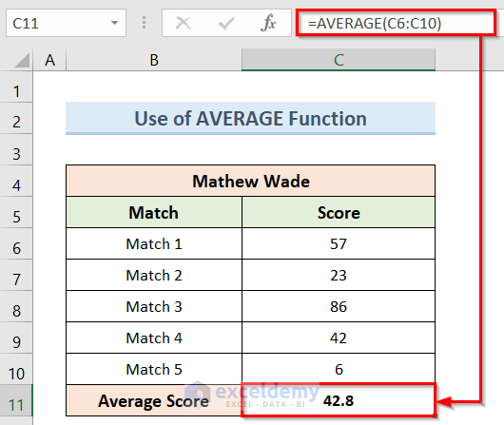The height and width of the screenshot is (425, 504).
Task: Select row 5 header
Action: [16, 212]
